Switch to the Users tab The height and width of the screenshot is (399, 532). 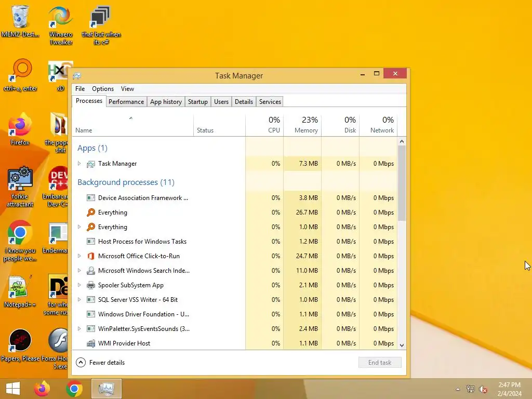(221, 102)
